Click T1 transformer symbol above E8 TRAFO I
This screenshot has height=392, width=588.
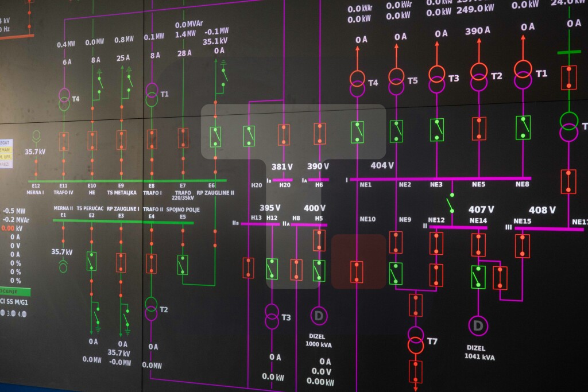tap(152, 95)
